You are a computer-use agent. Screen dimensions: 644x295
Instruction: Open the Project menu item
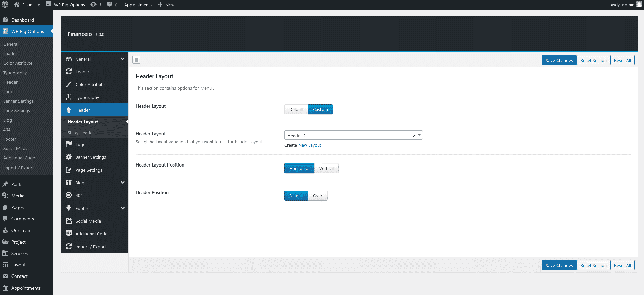click(x=18, y=242)
